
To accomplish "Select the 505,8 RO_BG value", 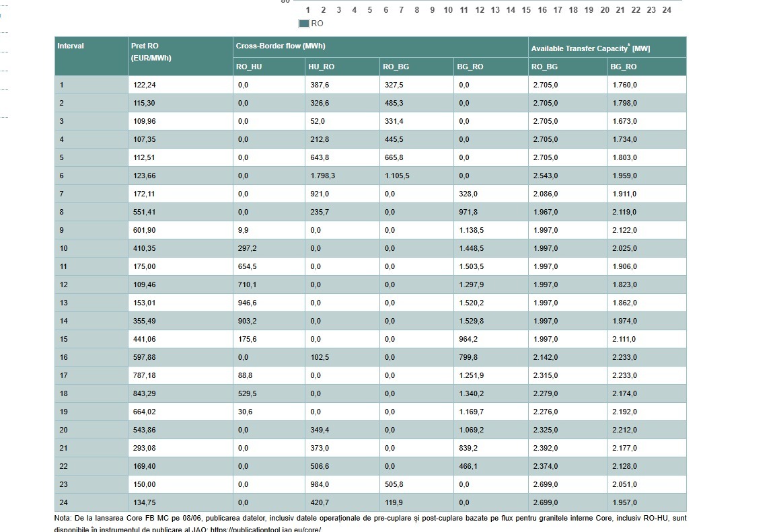I will coord(394,484).
